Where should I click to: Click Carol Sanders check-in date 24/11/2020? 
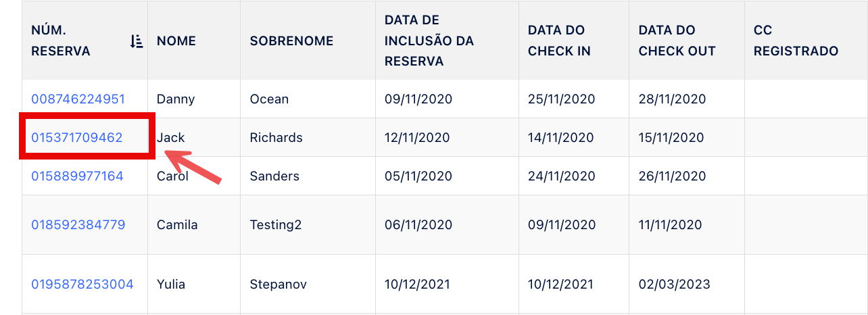[560, 176]
